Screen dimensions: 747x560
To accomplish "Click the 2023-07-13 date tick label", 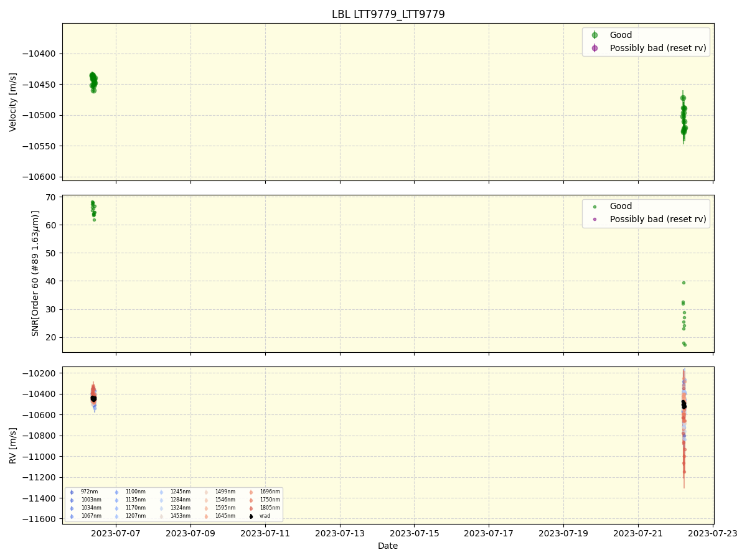I will pyautogui.click(x=340, y=533).
